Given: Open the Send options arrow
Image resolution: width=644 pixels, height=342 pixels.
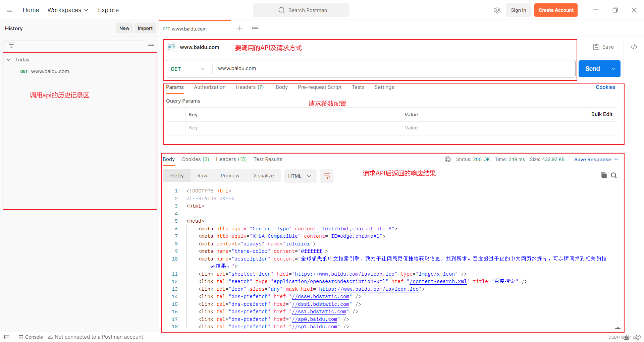Looking at the screenshot, I should [614, 69].
